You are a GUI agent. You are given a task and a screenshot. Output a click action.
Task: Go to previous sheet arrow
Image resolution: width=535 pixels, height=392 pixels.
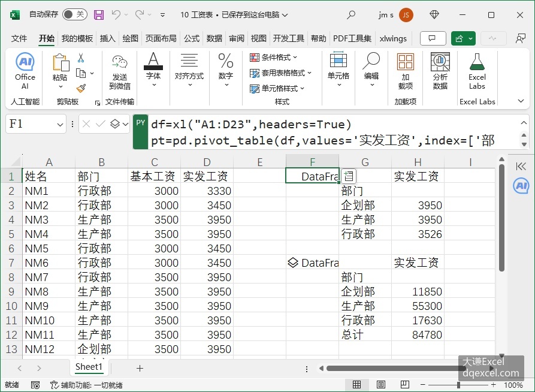coord(19,368)
